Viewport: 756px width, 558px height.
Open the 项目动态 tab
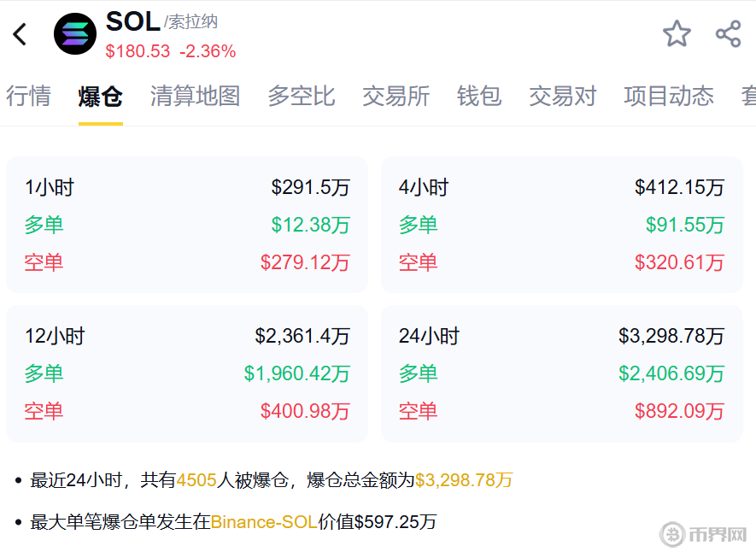669,96
